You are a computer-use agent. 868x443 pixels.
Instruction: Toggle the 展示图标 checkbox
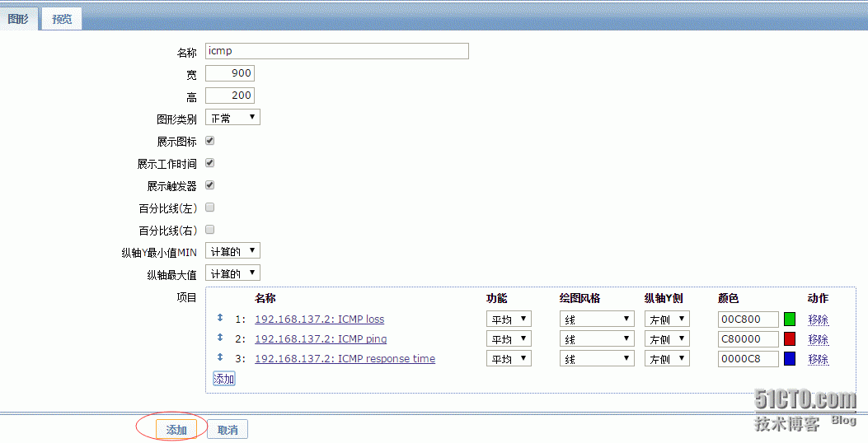click(210, 141)
